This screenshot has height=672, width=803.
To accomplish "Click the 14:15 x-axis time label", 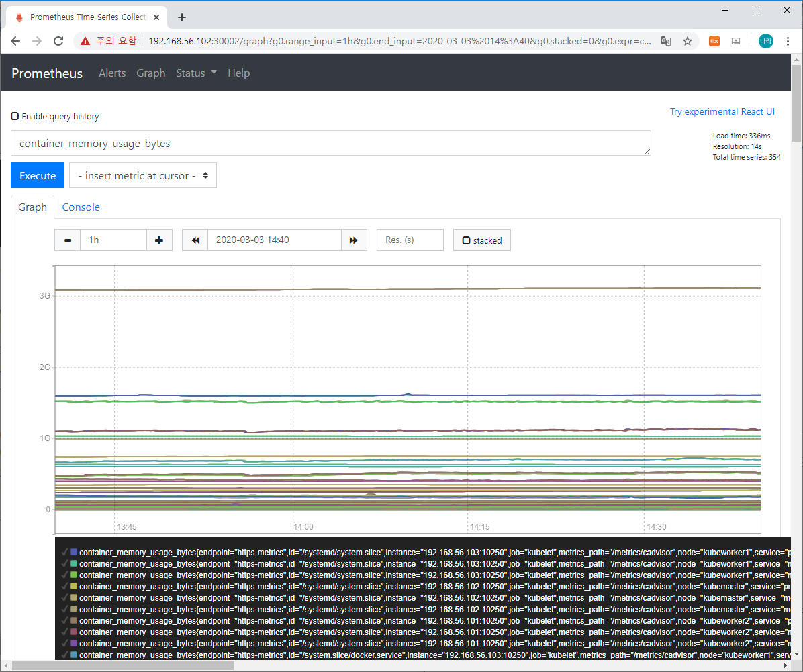I will pos(480,526).
